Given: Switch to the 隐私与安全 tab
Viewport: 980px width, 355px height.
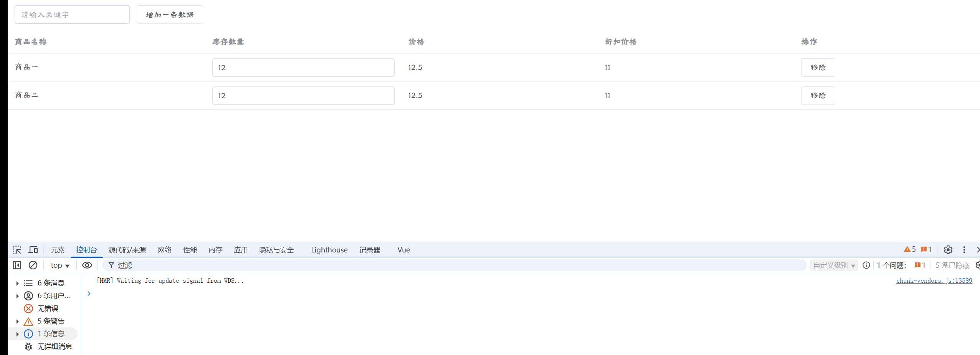Looking at the screenshot, I should (x=276, y=250).
